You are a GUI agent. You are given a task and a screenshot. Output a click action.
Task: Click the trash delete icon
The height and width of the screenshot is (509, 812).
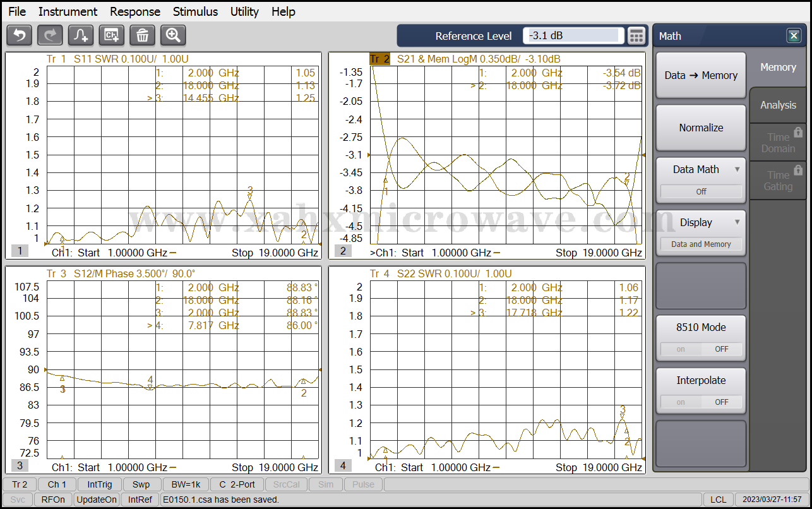coord(142,35)
